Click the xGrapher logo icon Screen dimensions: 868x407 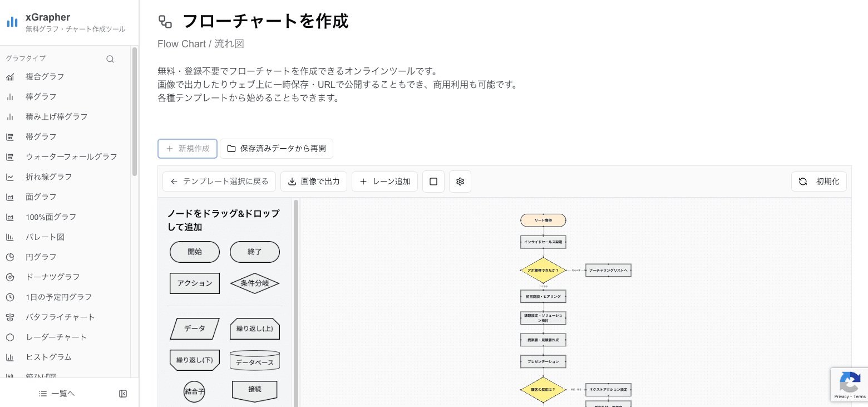(x=12, y=22)
